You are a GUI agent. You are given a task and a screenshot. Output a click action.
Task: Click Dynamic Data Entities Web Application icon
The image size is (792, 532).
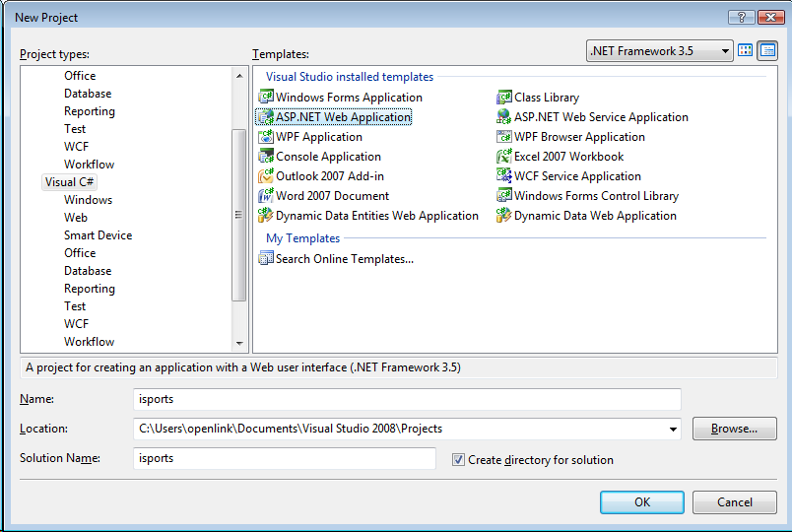(x=266, y=215)
